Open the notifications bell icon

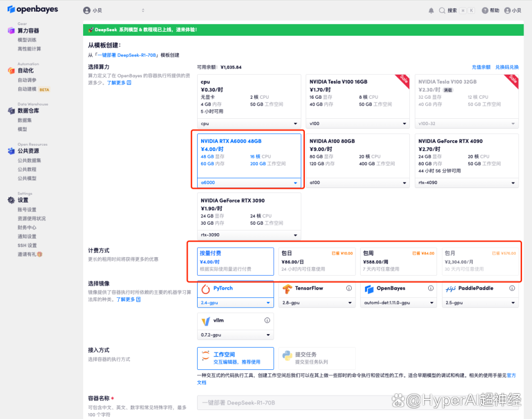pyautogui.click(x=431, y=11)
